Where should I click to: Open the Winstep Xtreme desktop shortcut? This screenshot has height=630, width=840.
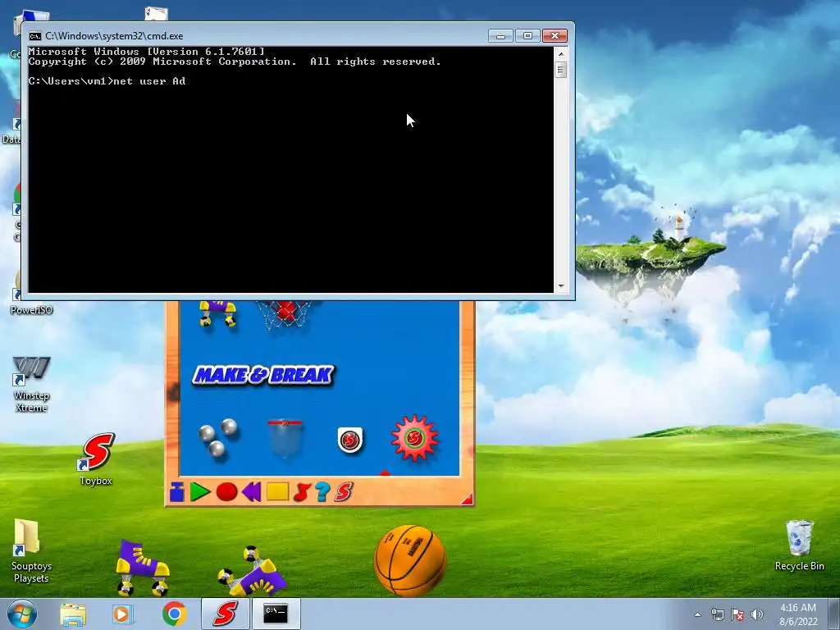[32, 385]
